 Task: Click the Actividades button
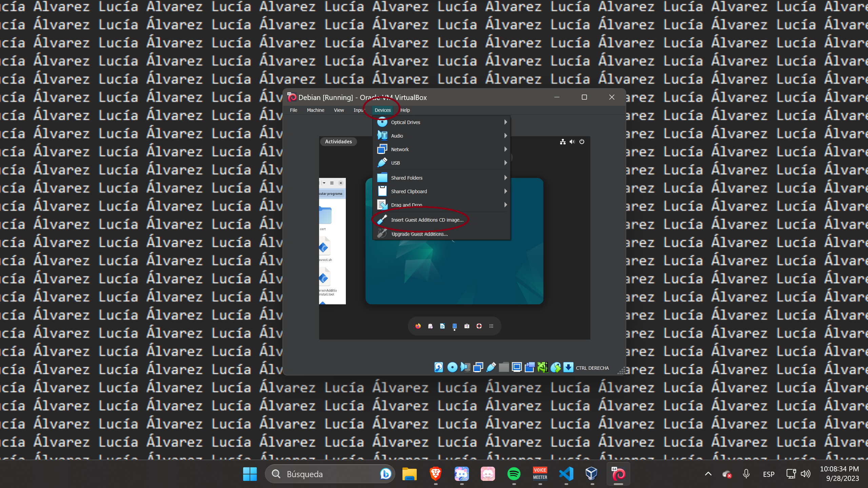(338, 142)
